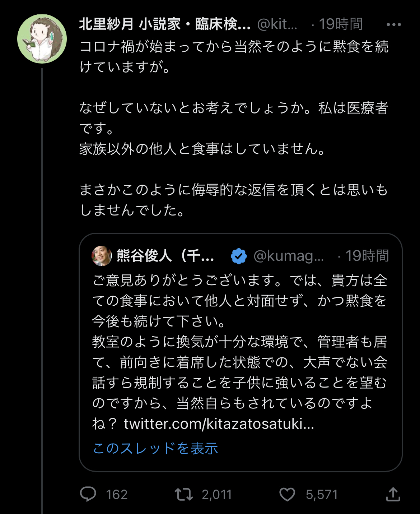Open the twitter.com/kitazatosatuki link

click(219, 424)
